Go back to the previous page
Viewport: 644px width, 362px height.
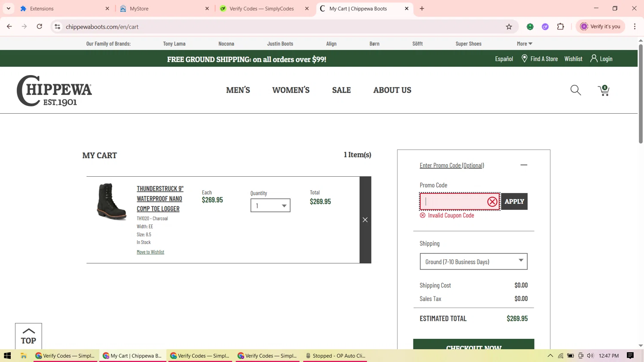click(x=9, y=27)
